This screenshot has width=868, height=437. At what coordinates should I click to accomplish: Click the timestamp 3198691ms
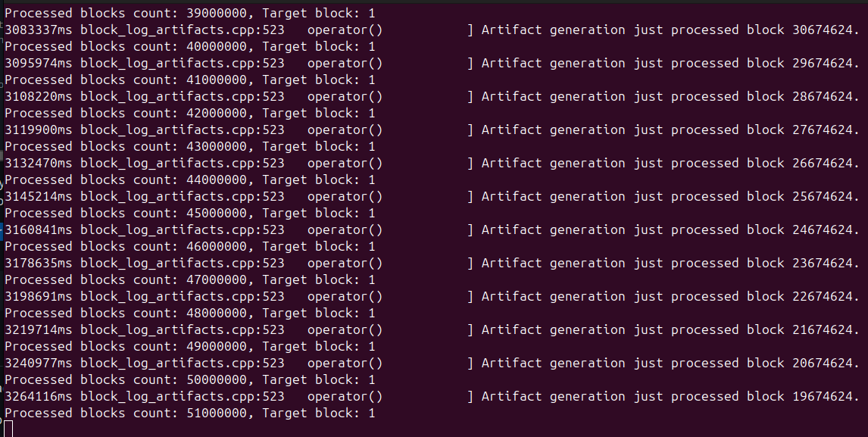(x=38, y=296)
